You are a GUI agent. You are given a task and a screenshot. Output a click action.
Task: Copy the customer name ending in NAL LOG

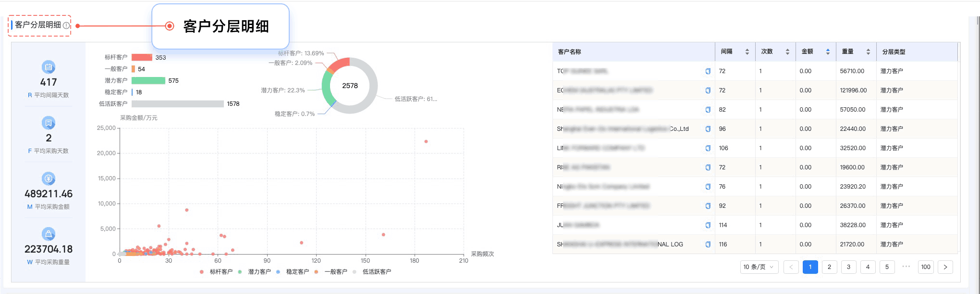pyautogui.click(x=708, y=244)
